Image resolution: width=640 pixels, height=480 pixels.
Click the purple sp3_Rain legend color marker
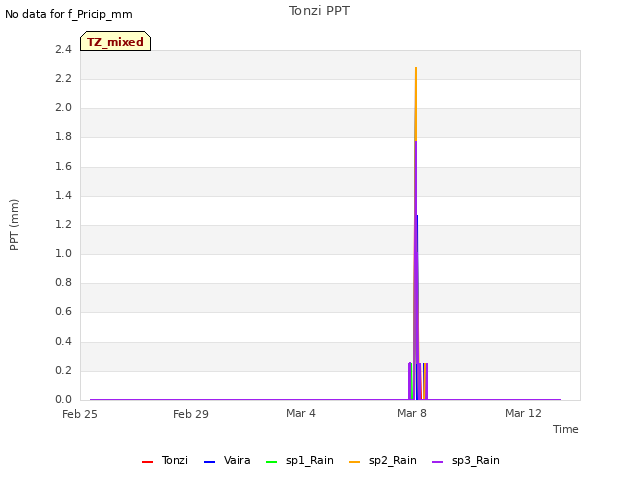pos(438,462)
